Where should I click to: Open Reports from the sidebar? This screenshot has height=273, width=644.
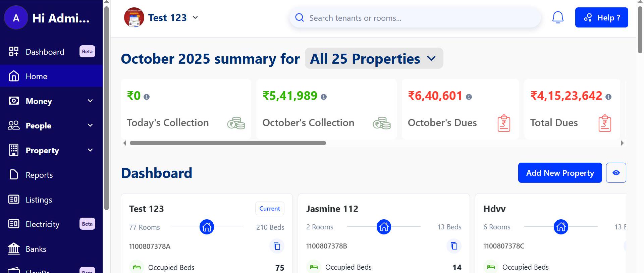(x=39, y=175)
